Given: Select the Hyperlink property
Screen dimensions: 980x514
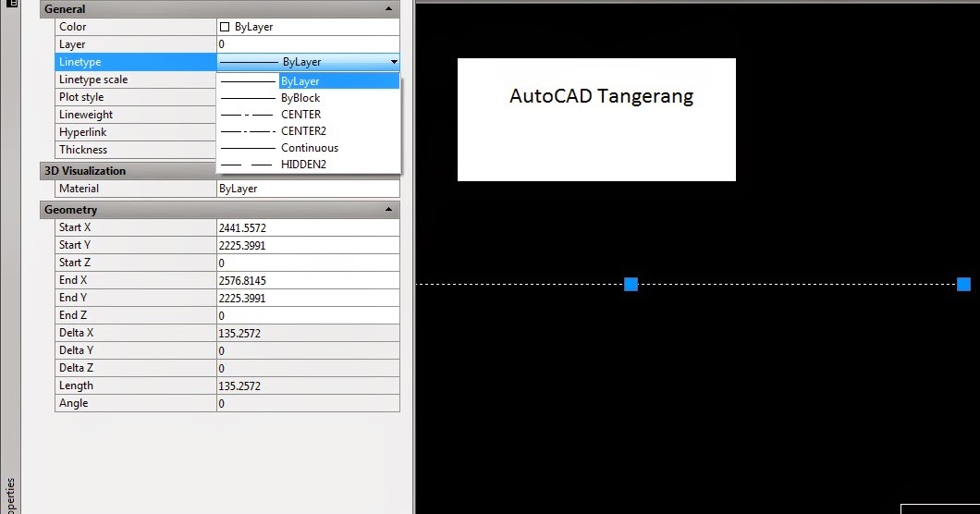Looking at the screenshot, I should [136, 132].
